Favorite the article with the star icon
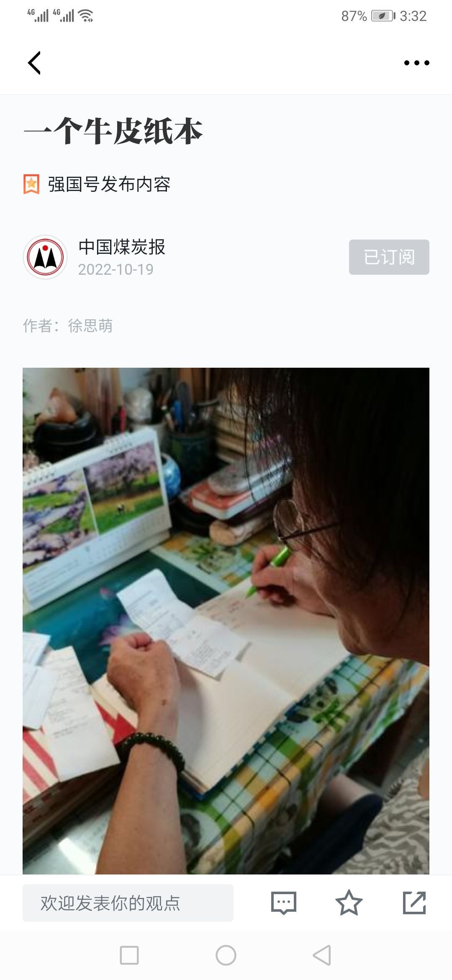The image size is (452, 980). coord(349,903)
